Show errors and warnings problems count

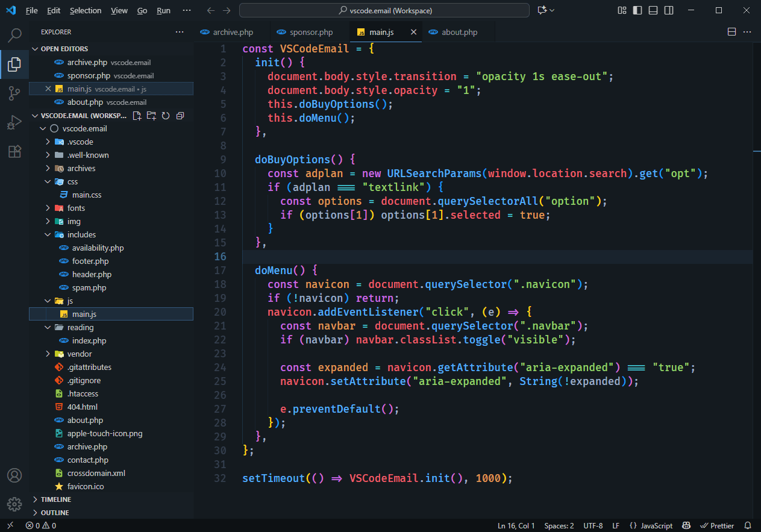(x=41, y=525)
